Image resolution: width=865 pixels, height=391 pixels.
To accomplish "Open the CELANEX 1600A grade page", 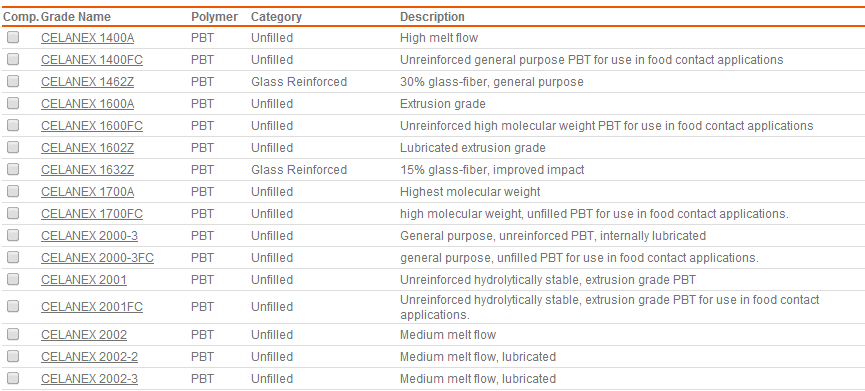I will click(87, 104).
